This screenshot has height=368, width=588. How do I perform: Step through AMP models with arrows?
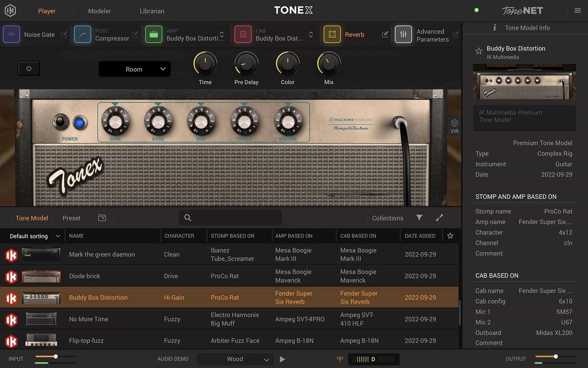click(222, 34)
